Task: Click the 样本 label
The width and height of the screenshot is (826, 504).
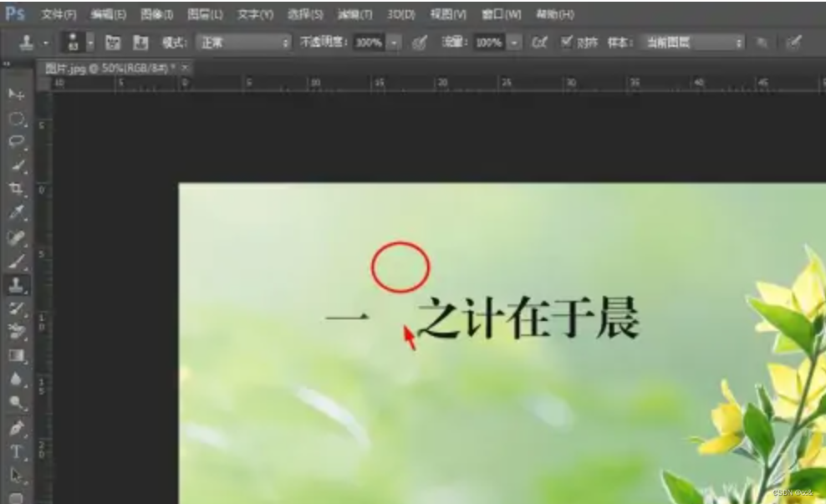Action: (620, 42)
